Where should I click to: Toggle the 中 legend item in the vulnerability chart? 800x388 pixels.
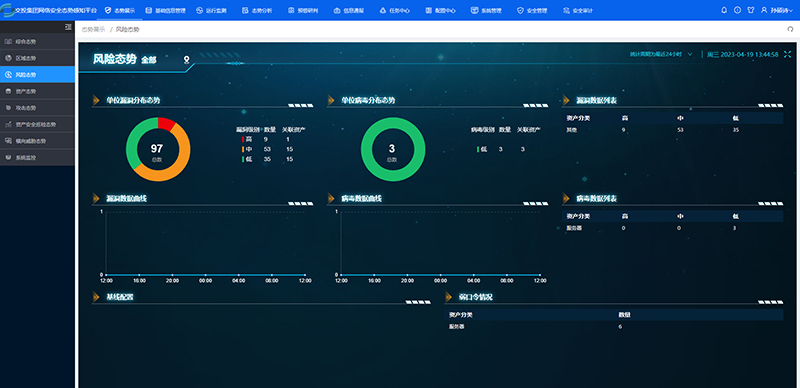tap(247, 149)
